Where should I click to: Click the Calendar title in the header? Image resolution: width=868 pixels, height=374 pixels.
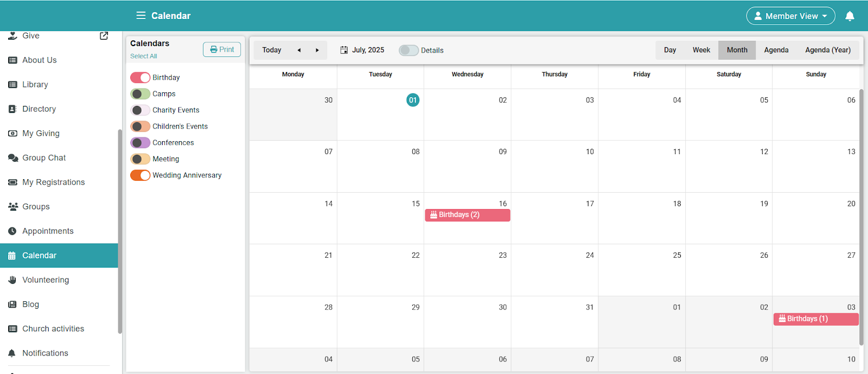point(171,16)
